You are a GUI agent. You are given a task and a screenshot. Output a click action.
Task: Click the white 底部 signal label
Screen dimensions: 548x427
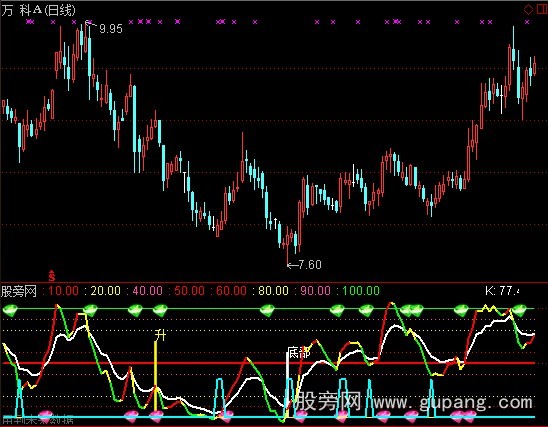click(x=298, y=352)
